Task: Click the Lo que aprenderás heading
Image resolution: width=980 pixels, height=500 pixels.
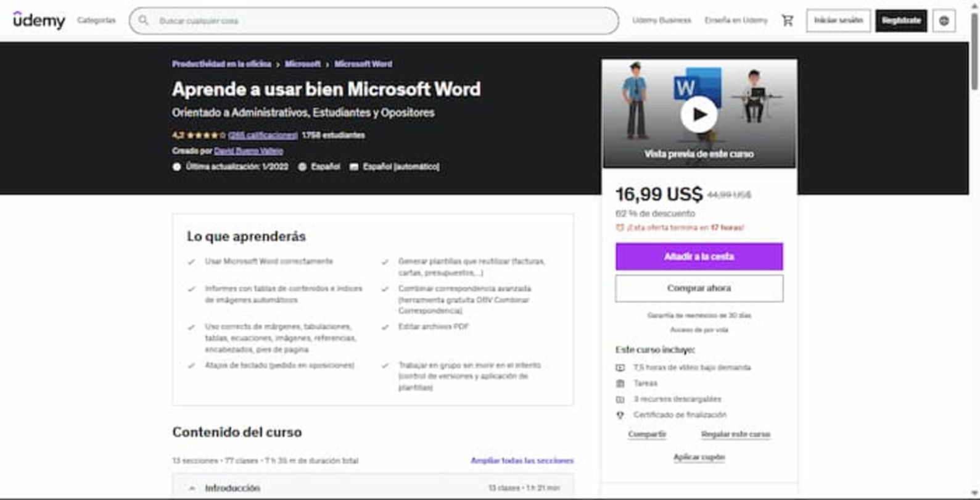Action: (x=246, y=236)
